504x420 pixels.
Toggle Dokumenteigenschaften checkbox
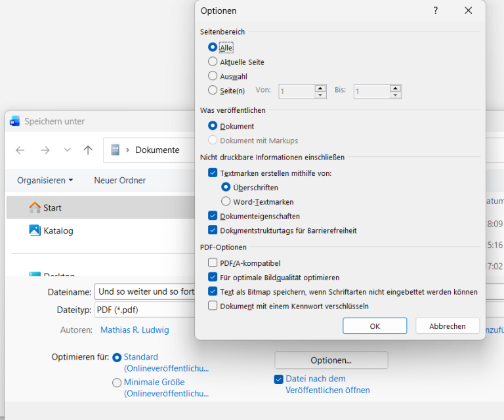point(213,216)
